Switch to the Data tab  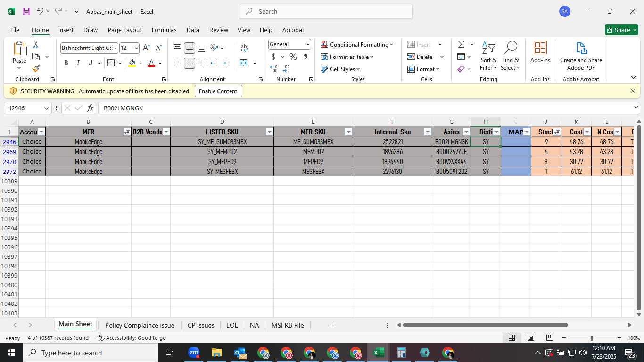point(193,30)
